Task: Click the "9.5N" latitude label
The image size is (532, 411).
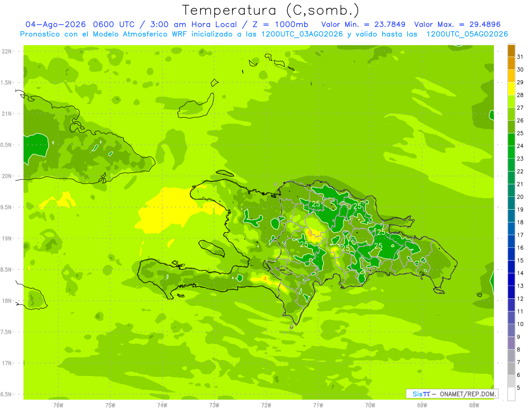Action: coord(7,207)
